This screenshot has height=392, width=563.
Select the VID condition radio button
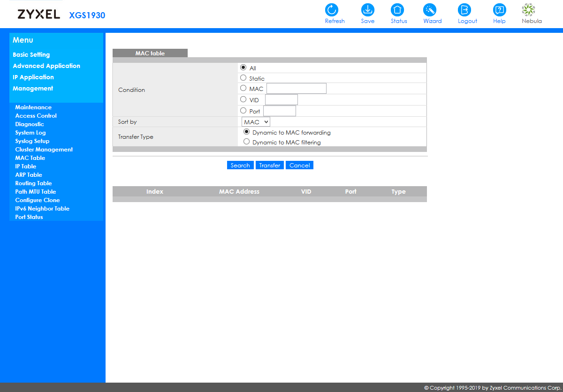[243, 99]
